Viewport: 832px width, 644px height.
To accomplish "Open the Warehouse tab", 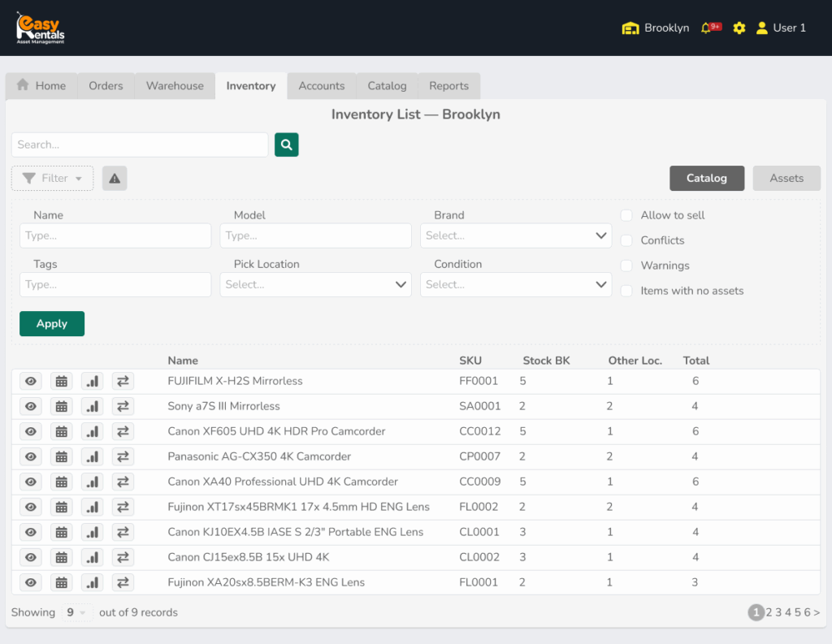I will click(175, 86).
